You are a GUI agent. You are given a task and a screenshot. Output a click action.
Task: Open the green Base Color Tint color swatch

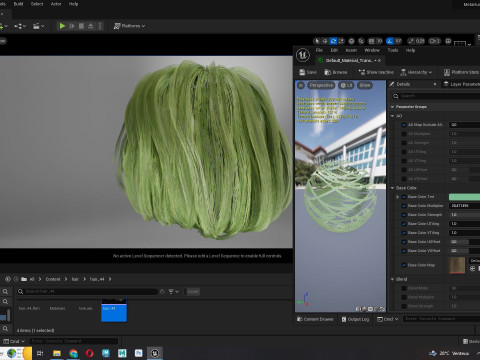(x=464, y=197)
